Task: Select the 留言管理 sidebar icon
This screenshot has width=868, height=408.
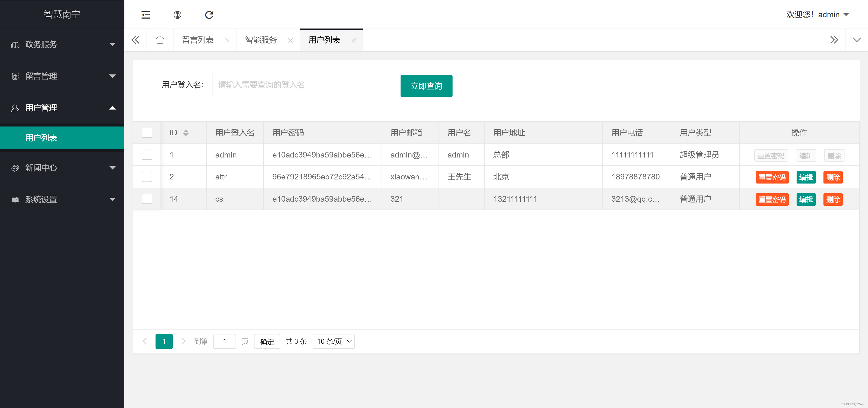Action: tap(15, 76)
